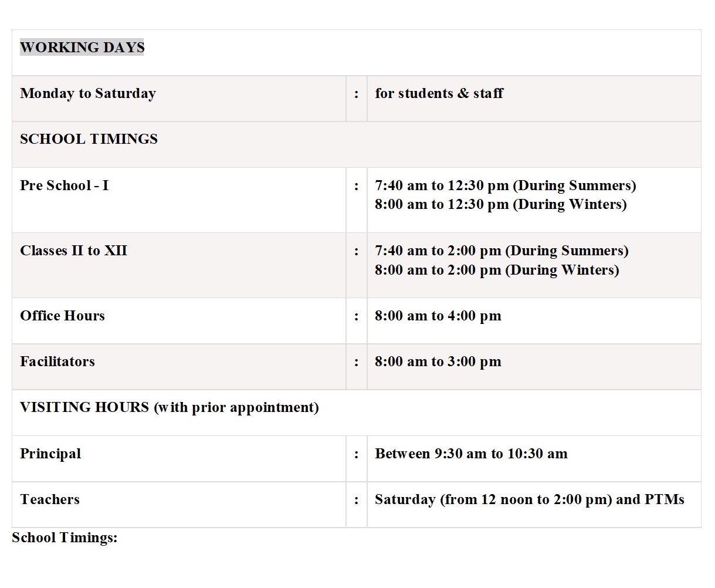This screenshot has height=588, width=715.
Task: Click the VISITING HOURS section heading
Action: point(169,407)
